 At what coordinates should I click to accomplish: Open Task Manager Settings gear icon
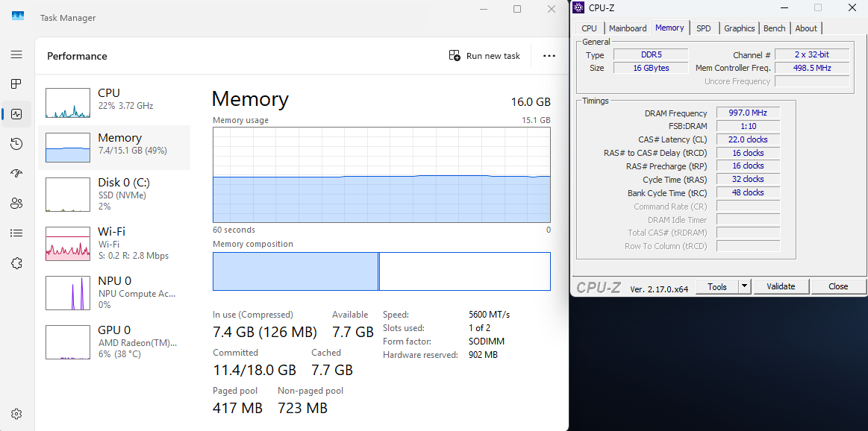(16, 414)
